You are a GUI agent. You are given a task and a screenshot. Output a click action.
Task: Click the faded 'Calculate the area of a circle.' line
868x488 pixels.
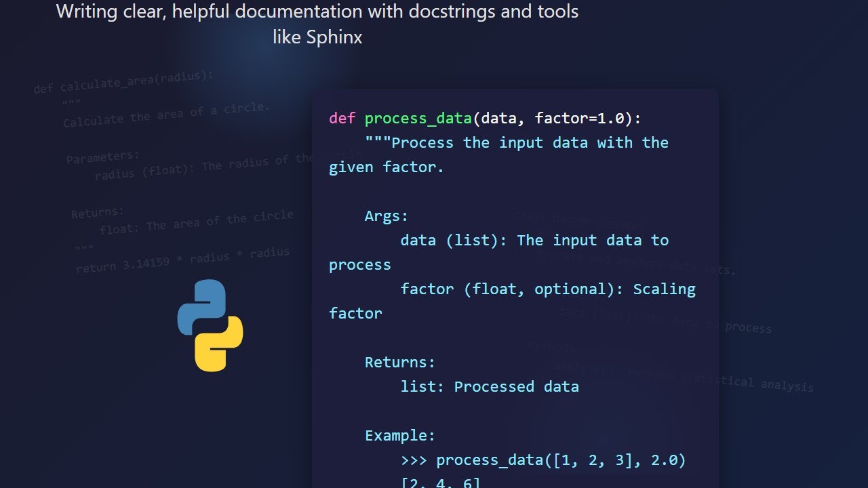[167, 115]
